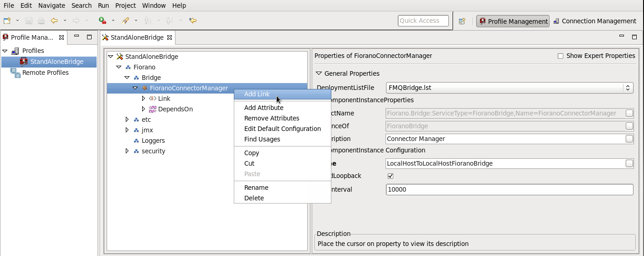Open the Navigate menu
The image size is (644, 256).
tap(52, 5)
